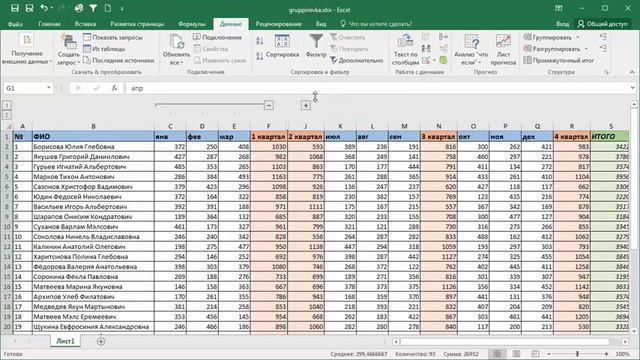Open the Структура group dialog launcher
Viewport: 640px width, 360px height.
tap(607, 72)
